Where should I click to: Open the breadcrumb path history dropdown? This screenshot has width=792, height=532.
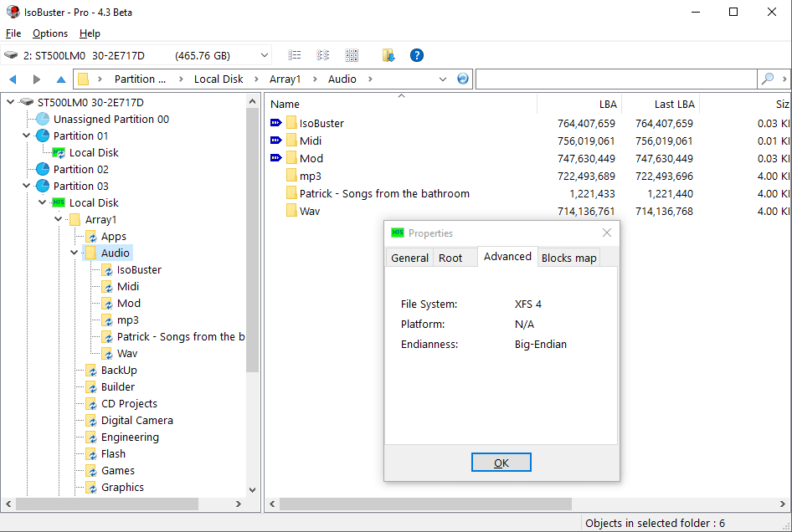pos(443,79)
